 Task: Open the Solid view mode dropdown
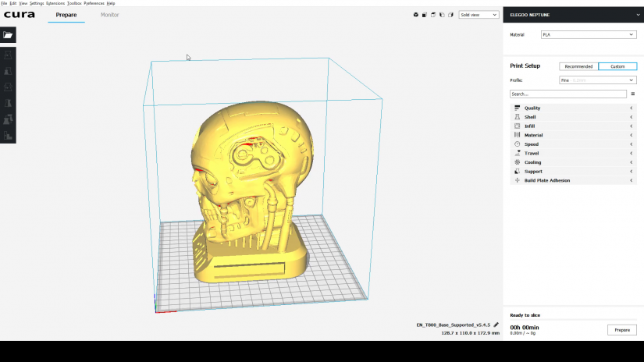pos(479,15)
